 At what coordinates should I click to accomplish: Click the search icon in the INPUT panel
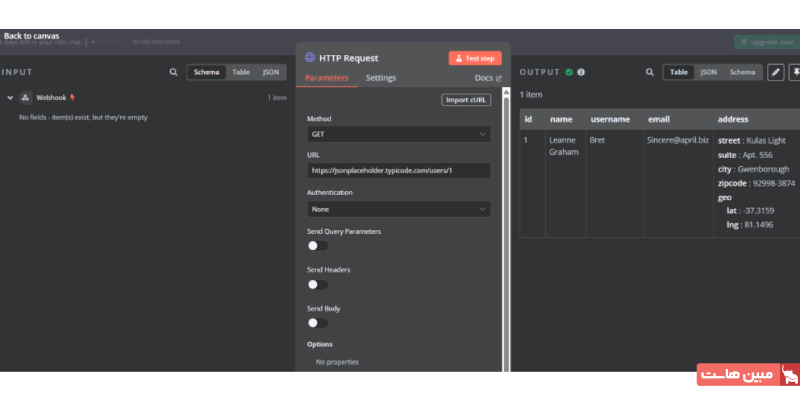[173, 72]
